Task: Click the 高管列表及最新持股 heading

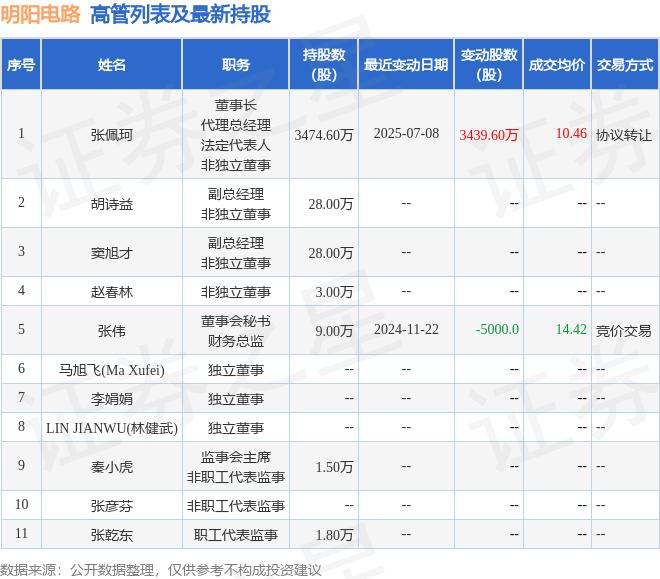Action: [x=180, y=15]
